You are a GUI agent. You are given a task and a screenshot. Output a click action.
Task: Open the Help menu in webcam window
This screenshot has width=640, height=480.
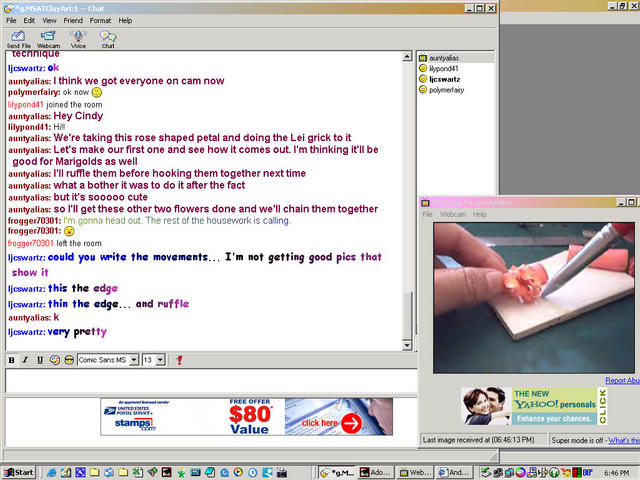[479, 214]
